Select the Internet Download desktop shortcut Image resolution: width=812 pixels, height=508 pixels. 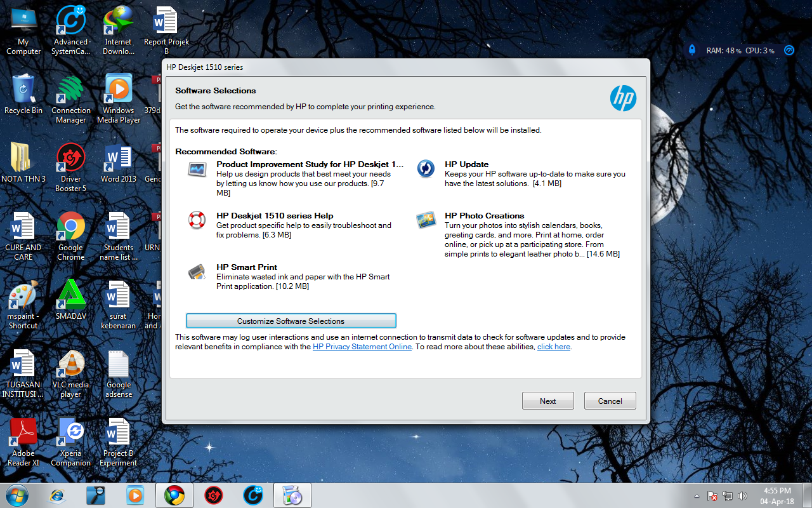pos(119,30)
